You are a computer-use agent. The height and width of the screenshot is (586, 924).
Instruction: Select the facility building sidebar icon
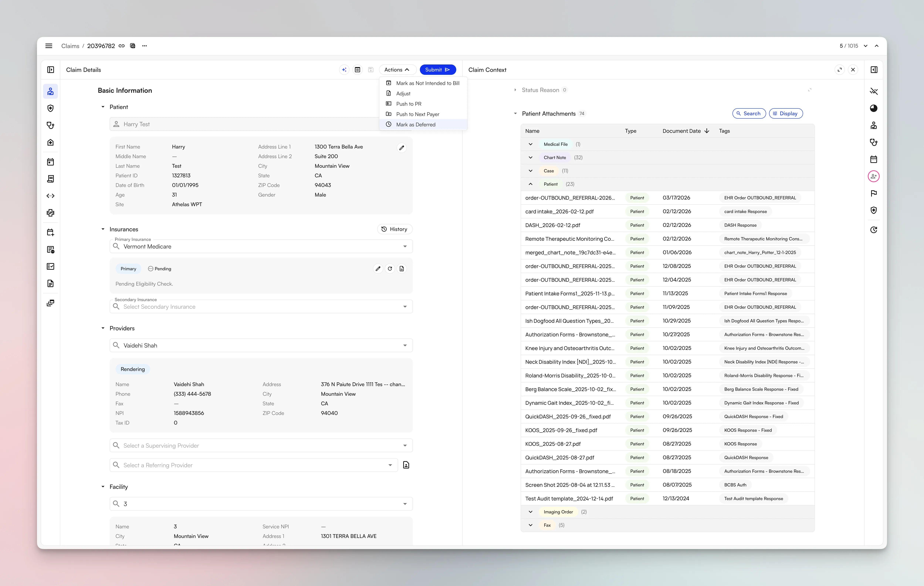click(51, 142)
